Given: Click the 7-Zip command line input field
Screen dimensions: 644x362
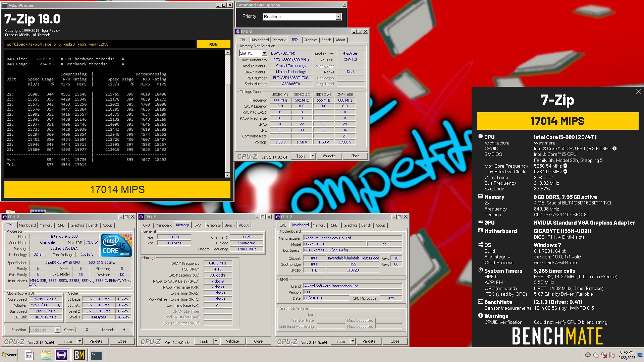Looking at the screenshot, I should tap(100, 44).
